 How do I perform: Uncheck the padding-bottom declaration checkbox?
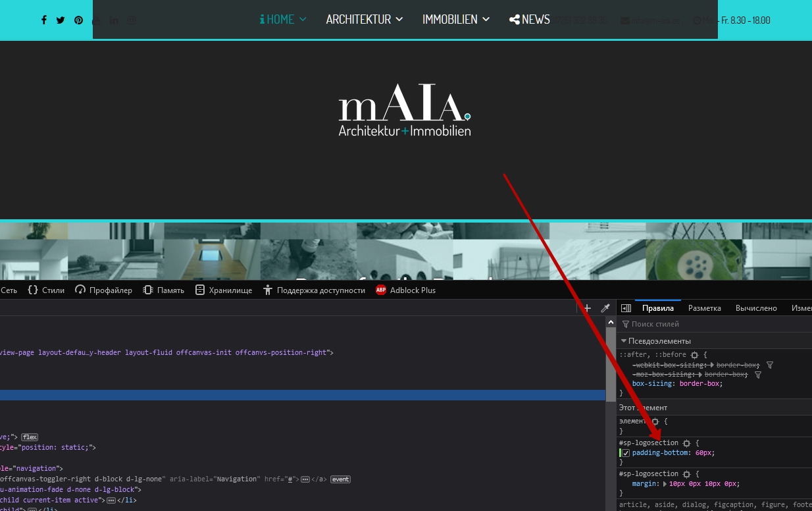pyautogui.click(x=626, y=453)
